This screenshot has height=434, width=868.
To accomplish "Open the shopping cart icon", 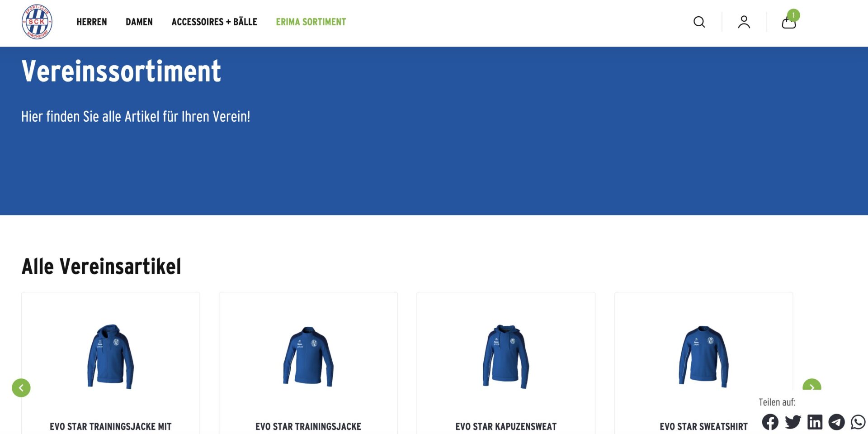I will pos(789,23).
